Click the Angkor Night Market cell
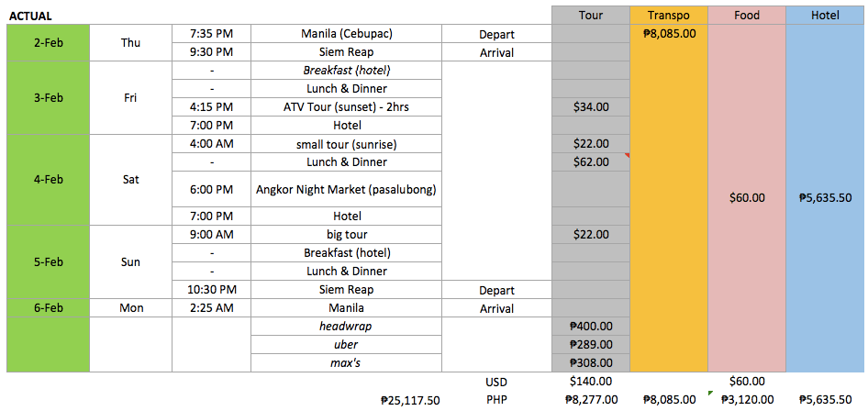The height and width of the screenshot is (411, 868). [345, 189]
